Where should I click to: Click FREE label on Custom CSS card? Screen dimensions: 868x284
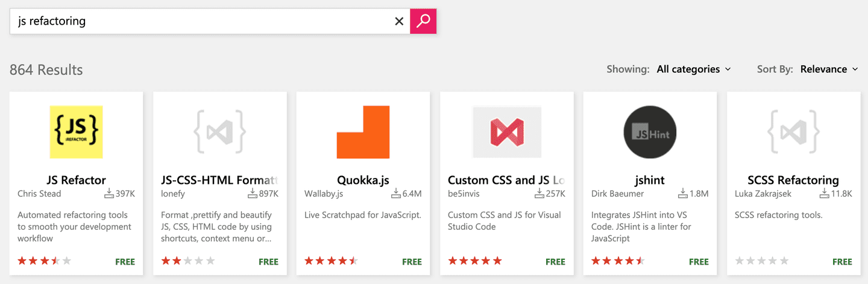click(556, 262)
